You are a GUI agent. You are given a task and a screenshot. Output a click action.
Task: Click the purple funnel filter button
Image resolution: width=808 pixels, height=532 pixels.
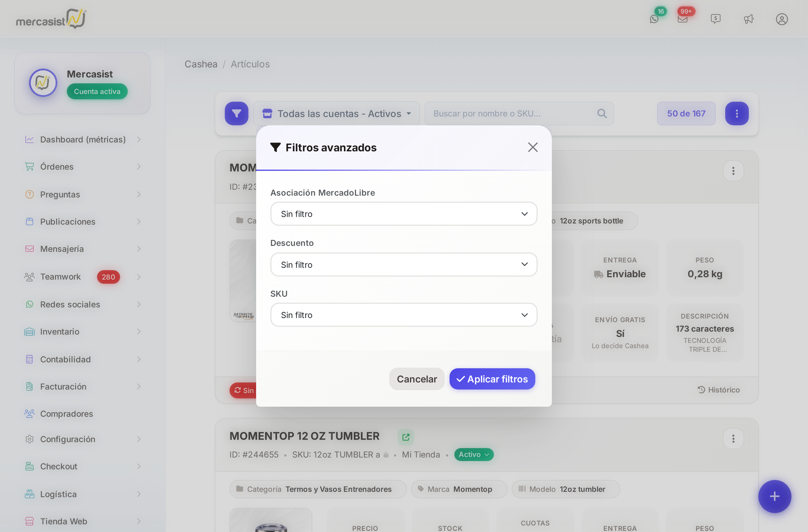tap(237, 113)
